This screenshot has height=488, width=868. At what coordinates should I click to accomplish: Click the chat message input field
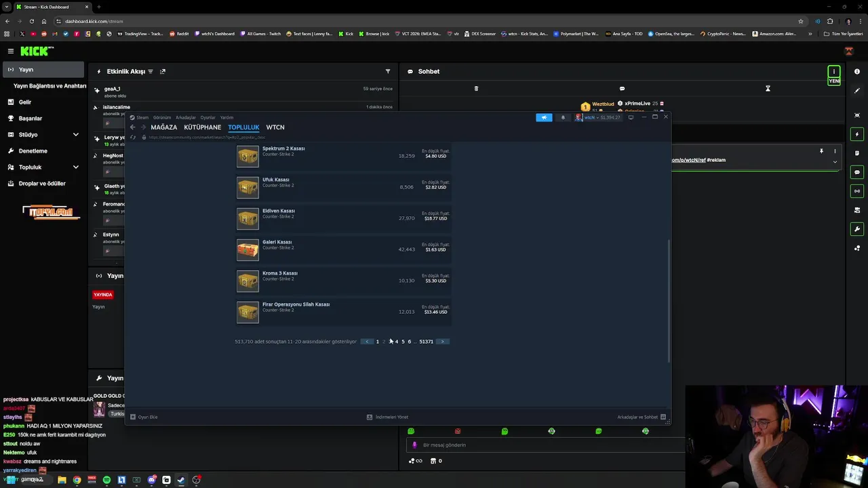(546, 445)
